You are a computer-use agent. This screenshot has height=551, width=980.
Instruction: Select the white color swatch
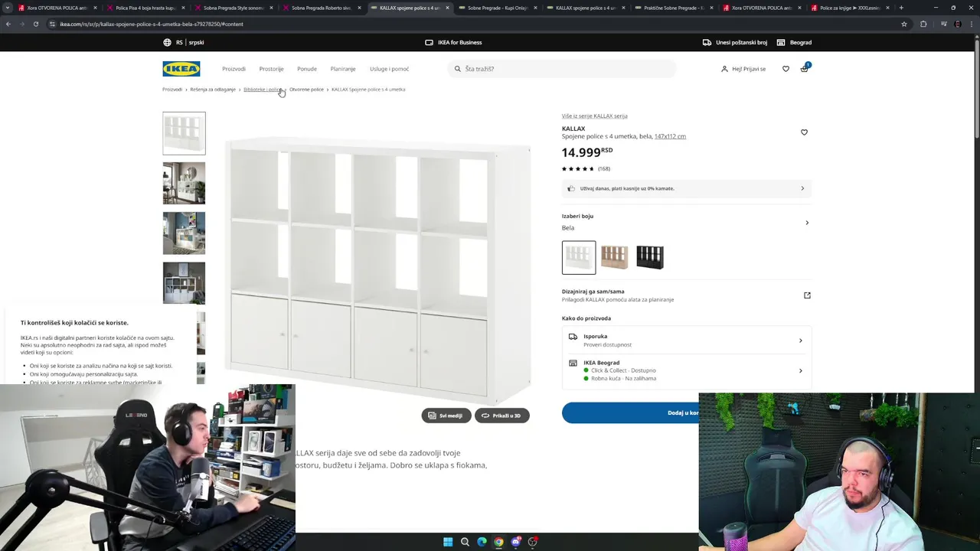[x=579, y=258]
